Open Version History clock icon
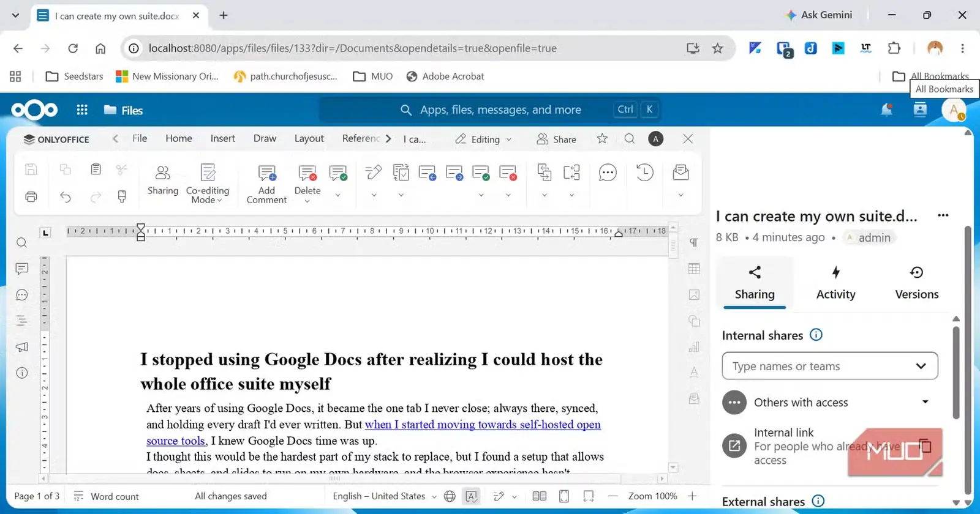This screenshot has width=980, height=514. (x=644, y=173)
